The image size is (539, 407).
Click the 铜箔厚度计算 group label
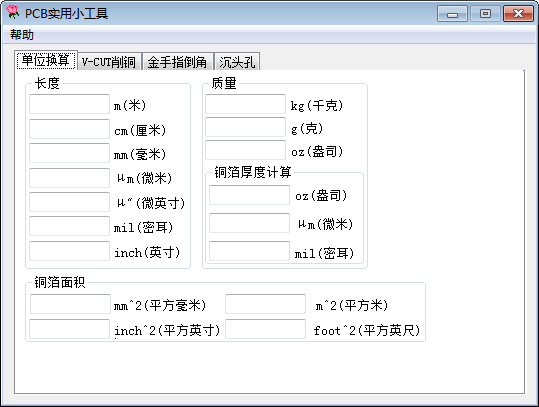(253, 172)
